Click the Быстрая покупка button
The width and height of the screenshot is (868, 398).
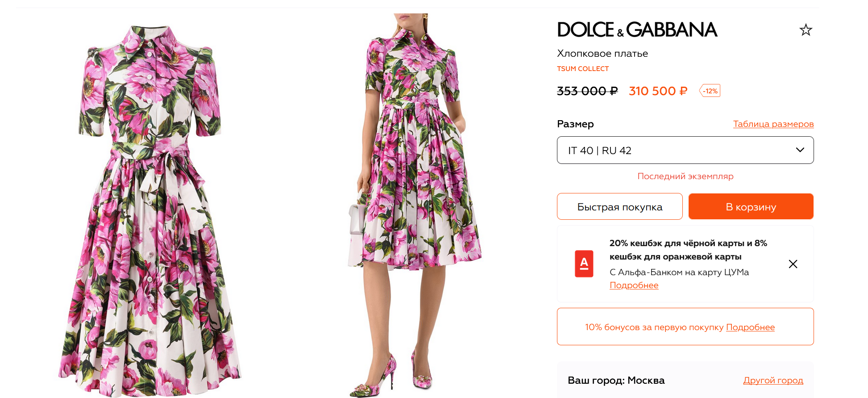click(619, 207)
